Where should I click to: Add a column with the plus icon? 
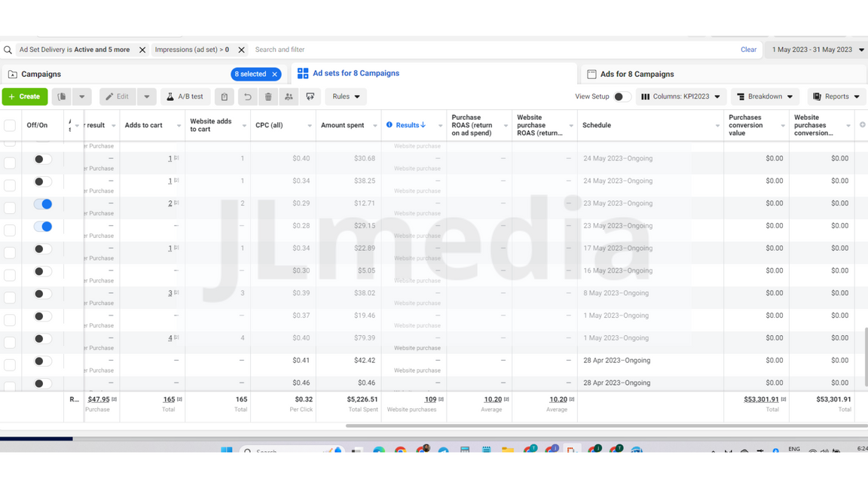click(x=862, y=125)
